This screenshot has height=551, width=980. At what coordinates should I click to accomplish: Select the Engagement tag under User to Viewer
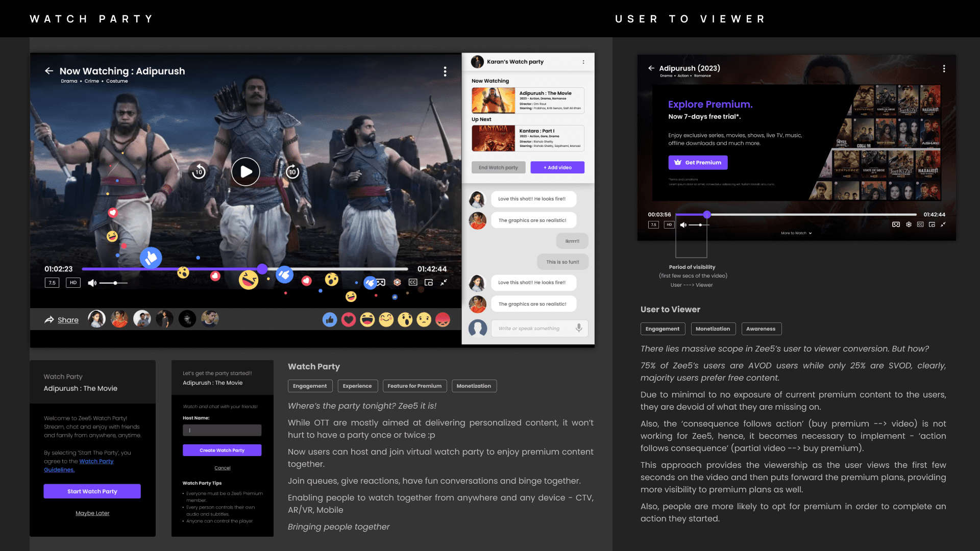point(663,329)
